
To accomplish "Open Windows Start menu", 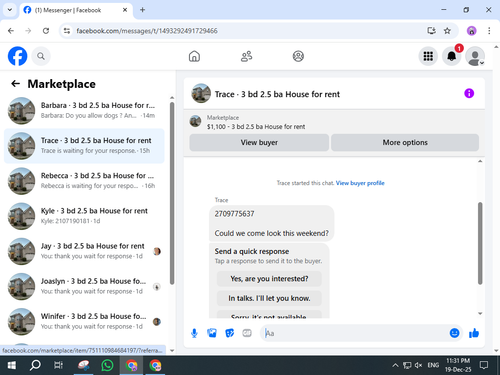I will click(x=12, y=365).
